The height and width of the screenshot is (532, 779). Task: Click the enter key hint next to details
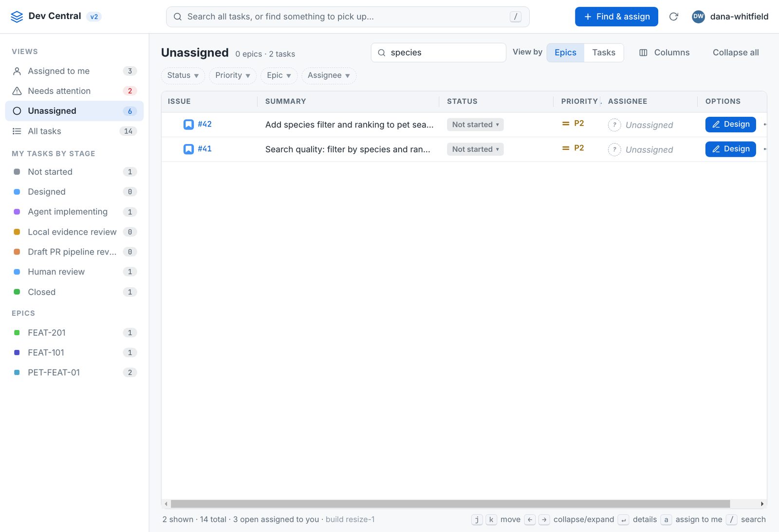pyautogui.click(x=623, y=520)
